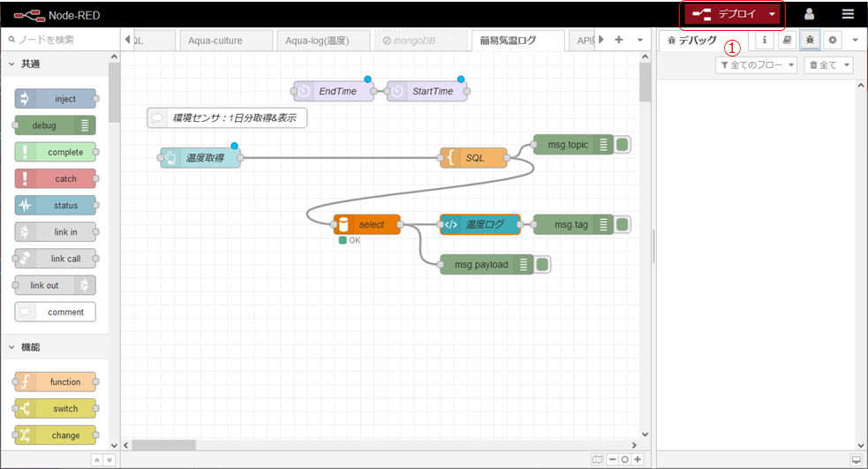Toggle the msg.tag debug node output
This screenshot has width=868, height=469.
(622, 224)
